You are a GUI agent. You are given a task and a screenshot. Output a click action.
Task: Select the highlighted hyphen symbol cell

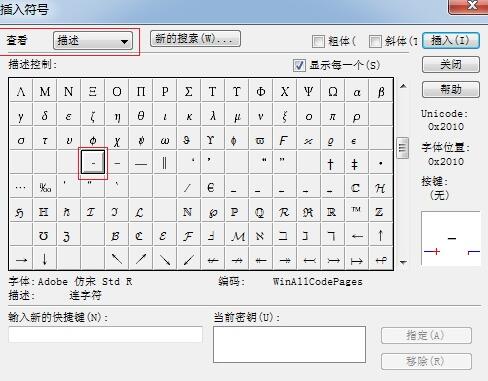pyautogui.click(x=93, y=163)
